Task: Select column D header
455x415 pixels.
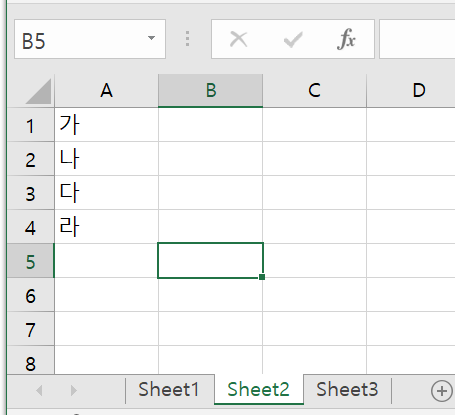Action: [x=411, y=91]
